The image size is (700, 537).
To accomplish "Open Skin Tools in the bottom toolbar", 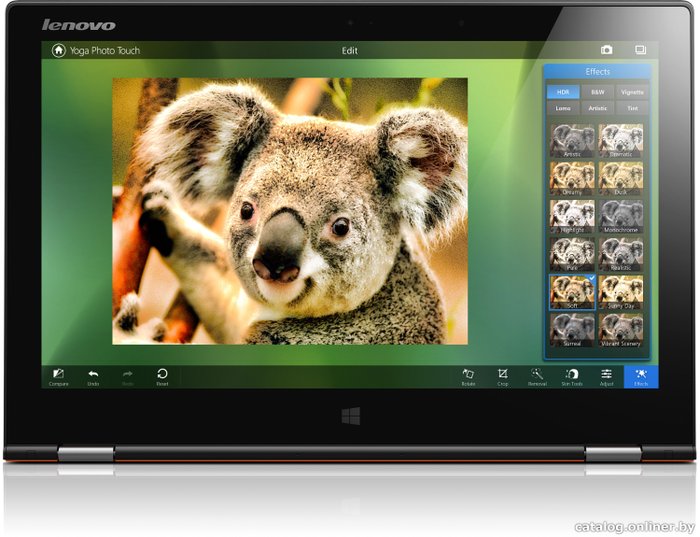I will coord(571,375).
